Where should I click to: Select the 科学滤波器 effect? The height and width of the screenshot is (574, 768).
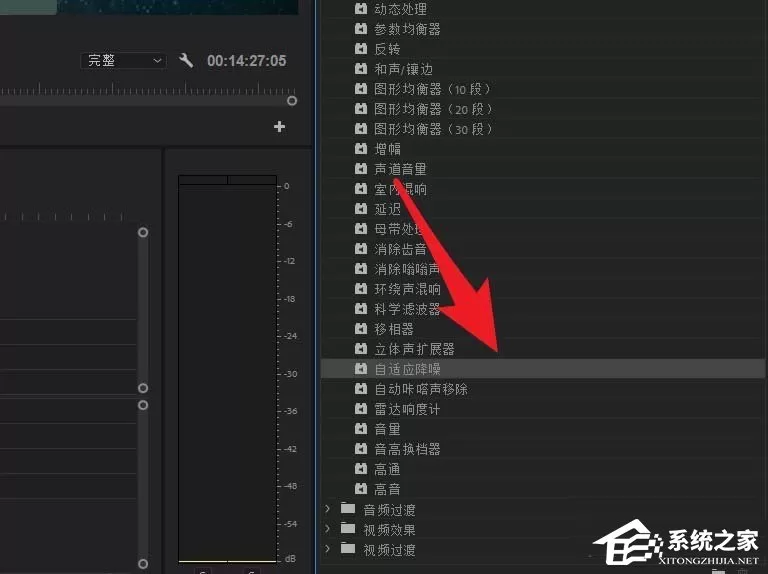(408, 309)
